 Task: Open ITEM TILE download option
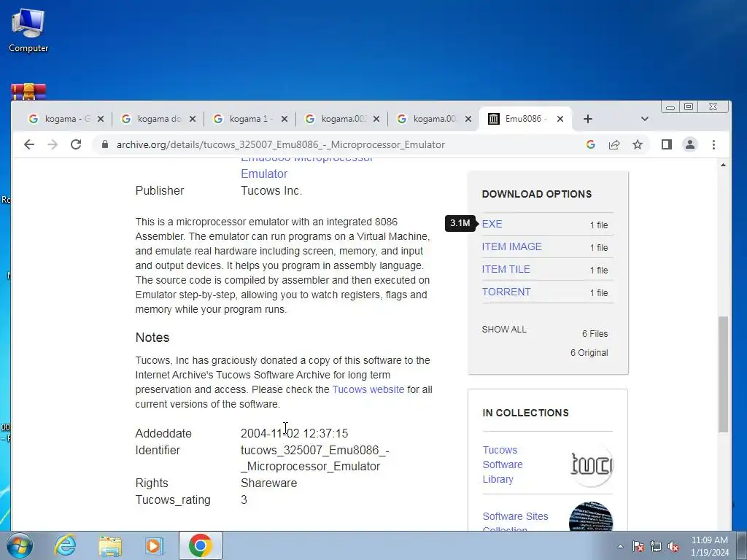pos(506,269)
